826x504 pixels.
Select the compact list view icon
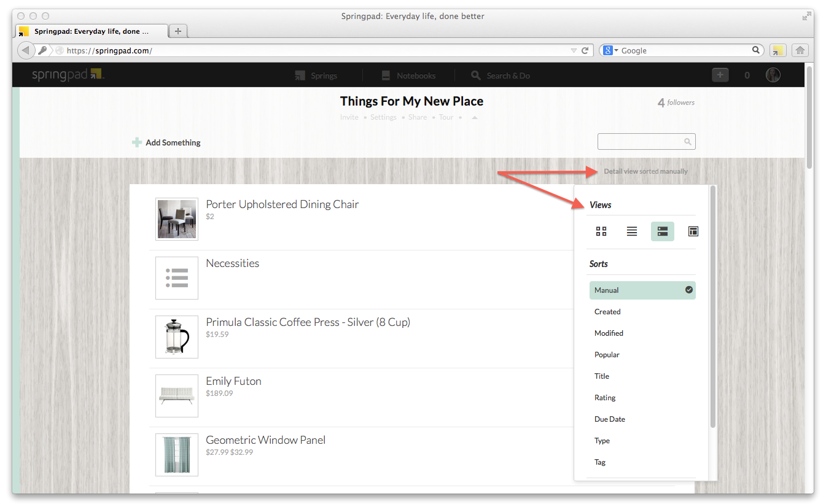point(631,231)
